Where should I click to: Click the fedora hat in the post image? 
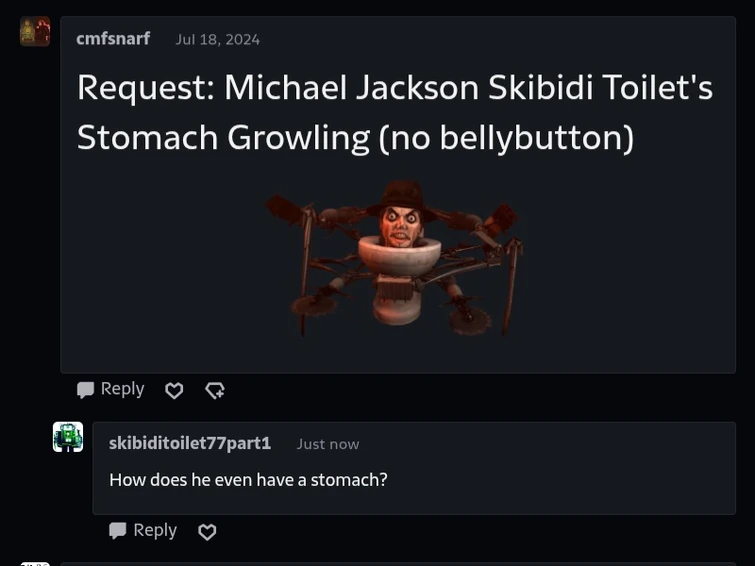pyautogui.click(x=403, y=197)
